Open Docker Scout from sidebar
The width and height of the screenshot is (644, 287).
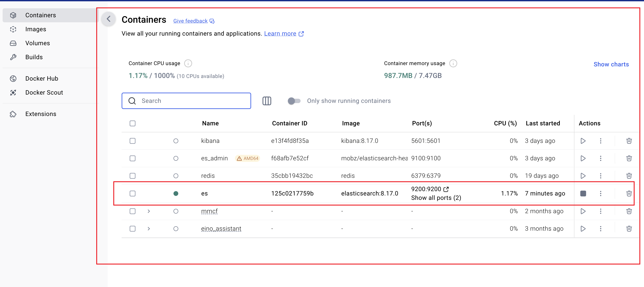click(x=51, y=93)
